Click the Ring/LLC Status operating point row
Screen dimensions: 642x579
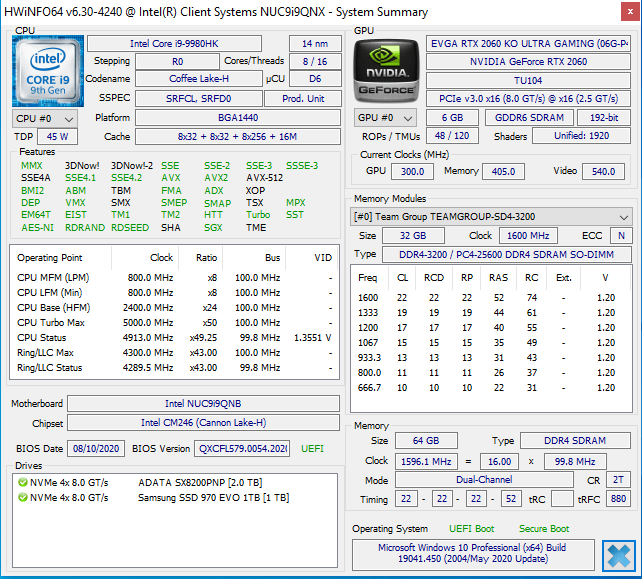(174, 368)
